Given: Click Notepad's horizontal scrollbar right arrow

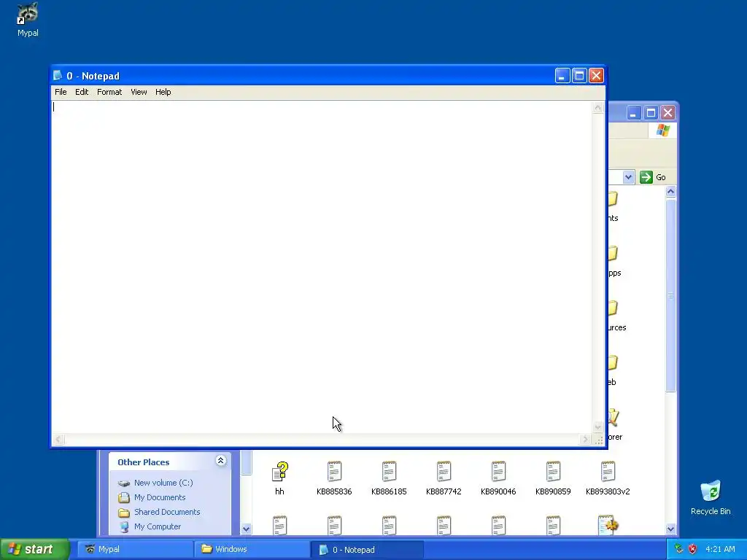Looking at the screenshot, I should click(586, 440).
